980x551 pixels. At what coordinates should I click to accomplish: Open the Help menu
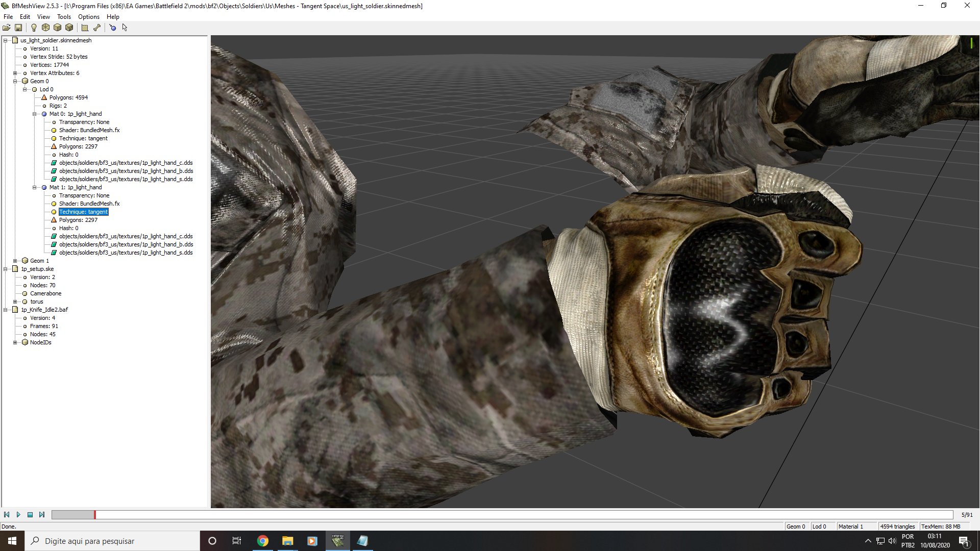pyautogui.click(x=113, y=17)
